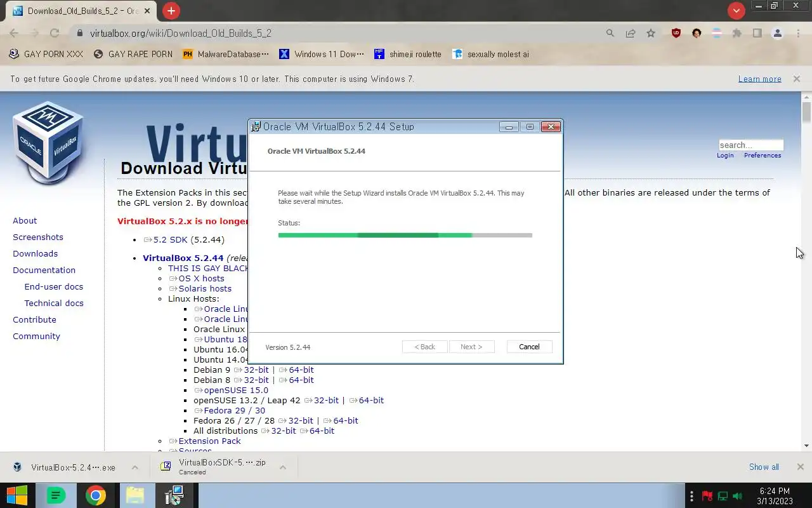
Task: Open the Preferences link
Action: (763, 156)
